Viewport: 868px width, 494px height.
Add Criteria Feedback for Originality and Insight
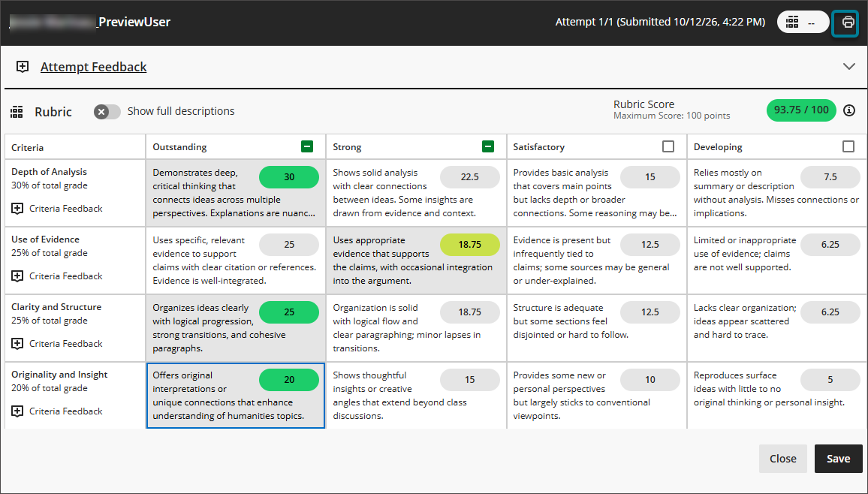coord(57,411)
